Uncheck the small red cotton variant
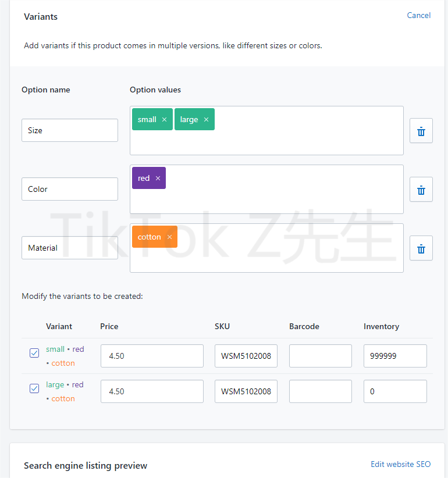The image size is (448, 478). pyautogui.click(x=34, y=353)
